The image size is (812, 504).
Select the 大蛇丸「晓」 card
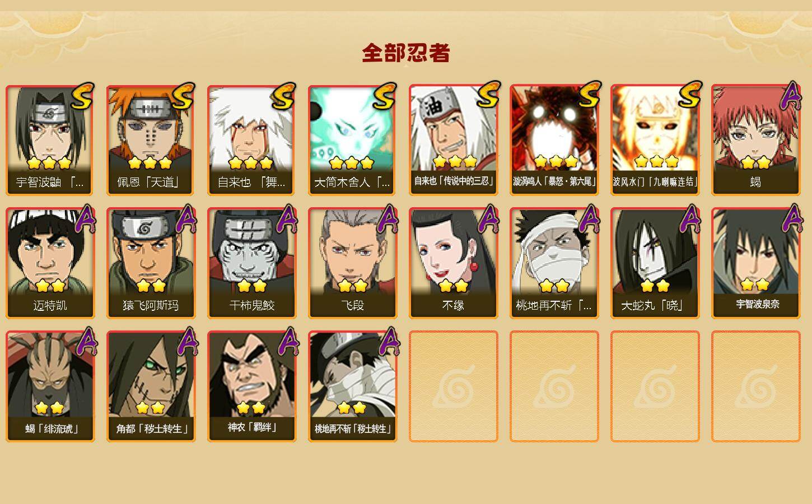point(655,263)
